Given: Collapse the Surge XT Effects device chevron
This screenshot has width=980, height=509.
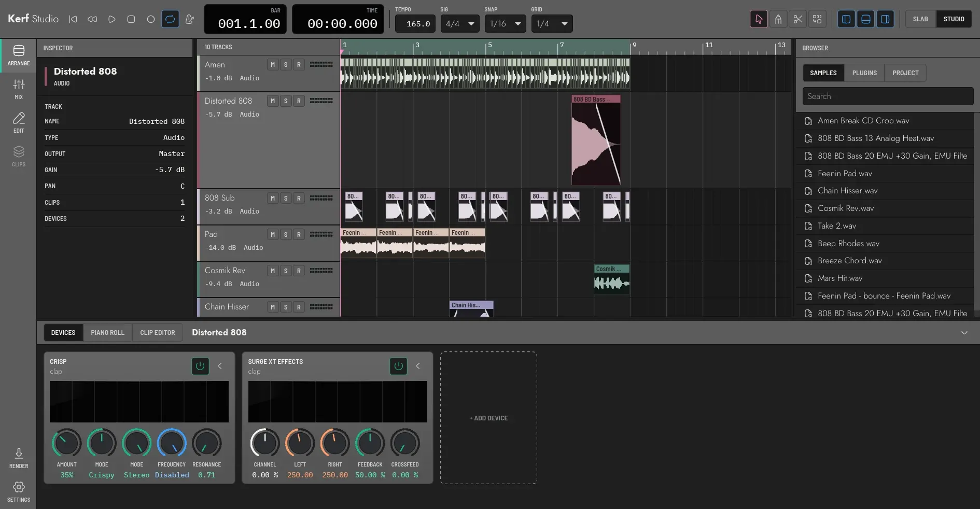Looking at the screenshot, I should coord(418,366).
